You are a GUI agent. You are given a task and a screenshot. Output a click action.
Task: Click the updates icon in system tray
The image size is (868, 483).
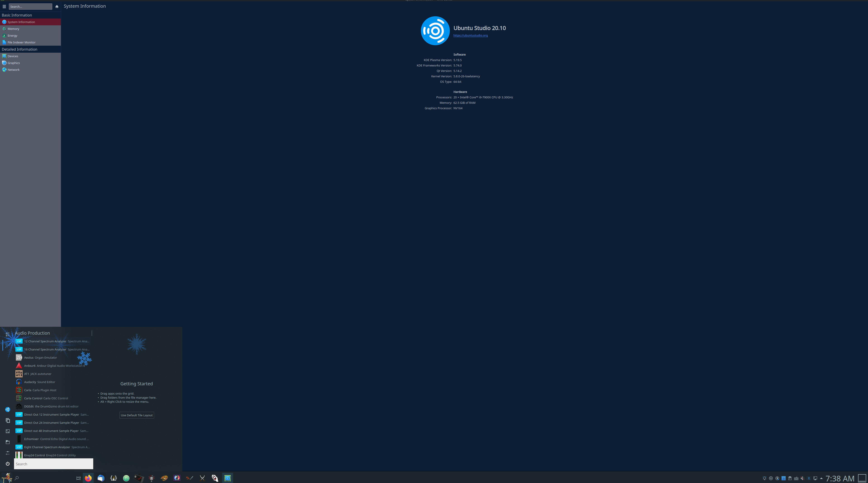777,478
